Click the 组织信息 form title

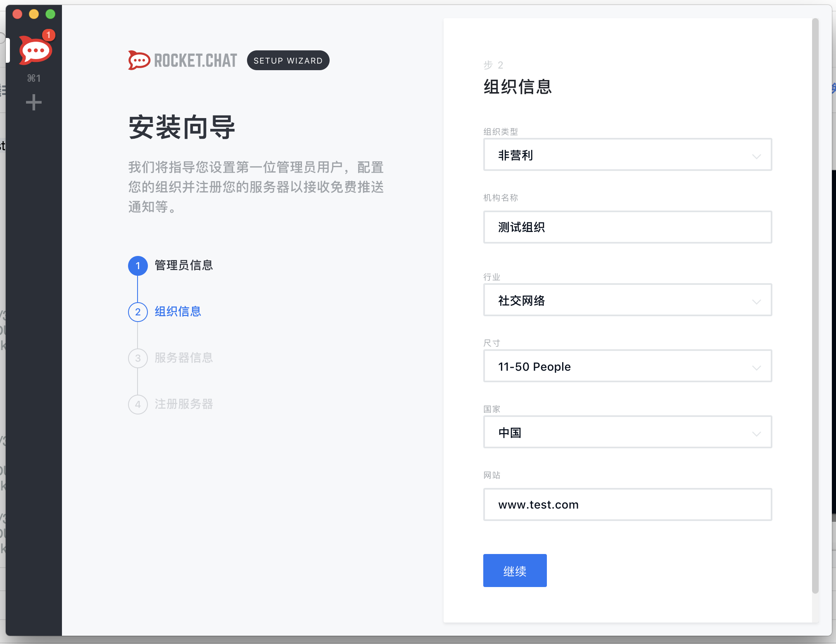pos(518,87)
